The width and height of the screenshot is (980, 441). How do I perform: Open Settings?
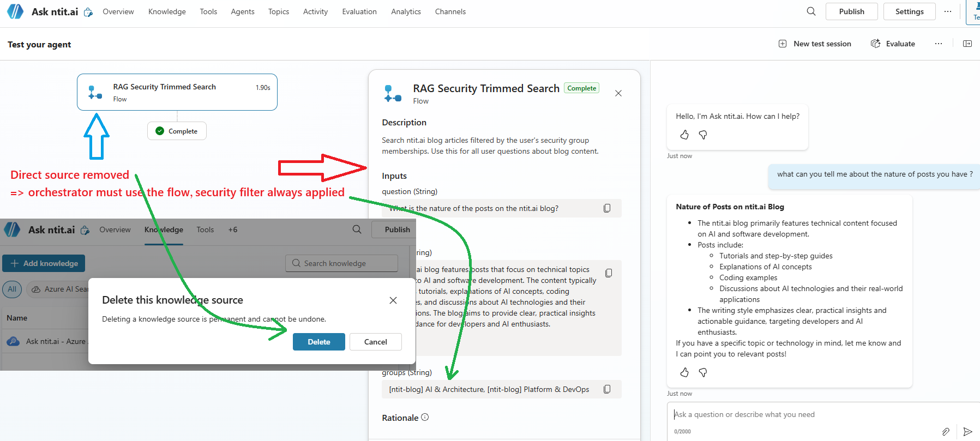pyautogui.click(x=909, y=11)
